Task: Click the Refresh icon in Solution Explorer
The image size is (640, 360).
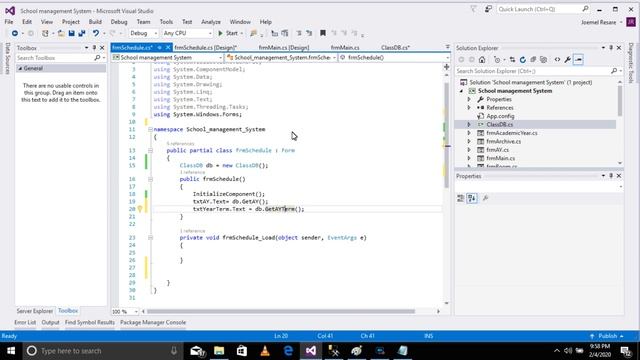Action: point(522,60)
